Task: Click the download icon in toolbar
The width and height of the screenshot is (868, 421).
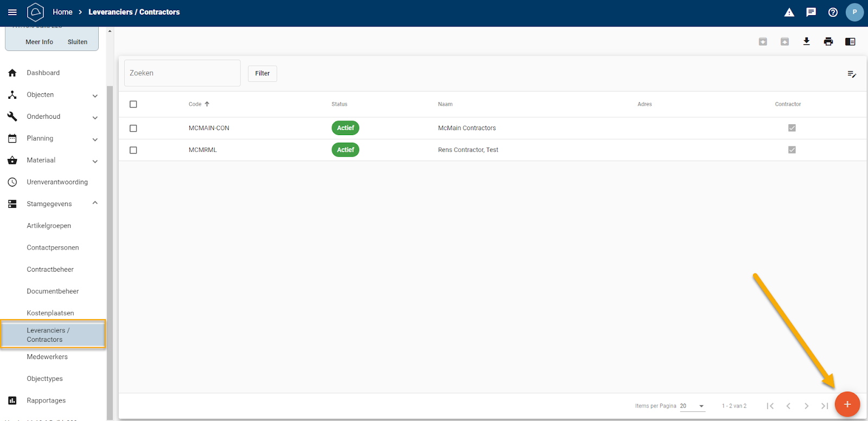Action: tap(806, 42)
